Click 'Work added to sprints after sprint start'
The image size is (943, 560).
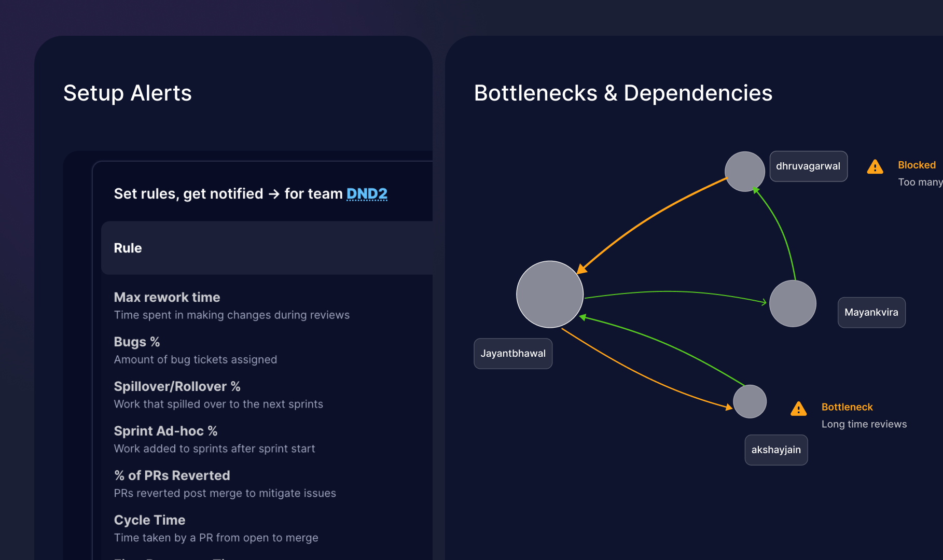click(214, 449)
